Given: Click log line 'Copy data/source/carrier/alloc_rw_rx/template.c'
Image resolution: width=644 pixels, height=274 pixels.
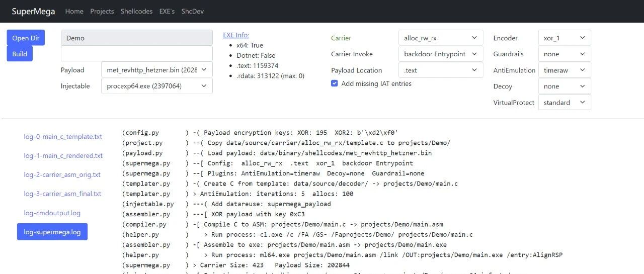Looking at the screenshot, I should tap(286, 143).
